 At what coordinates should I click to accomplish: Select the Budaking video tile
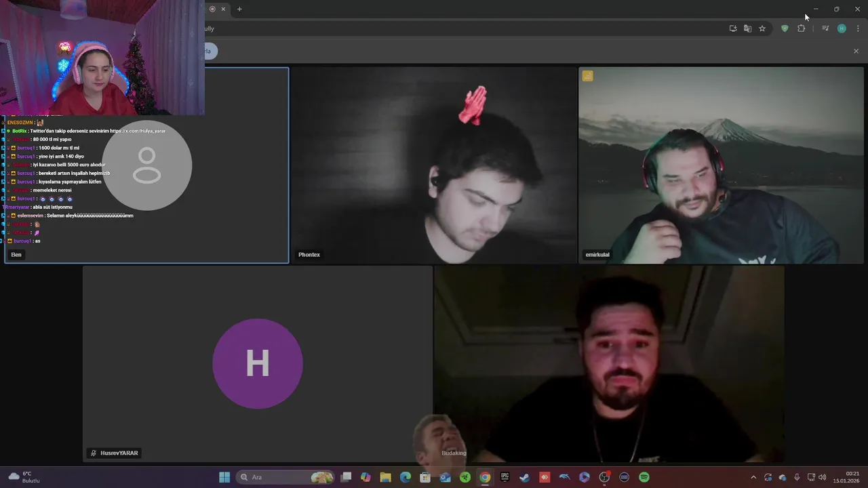[x=609, y=364]
